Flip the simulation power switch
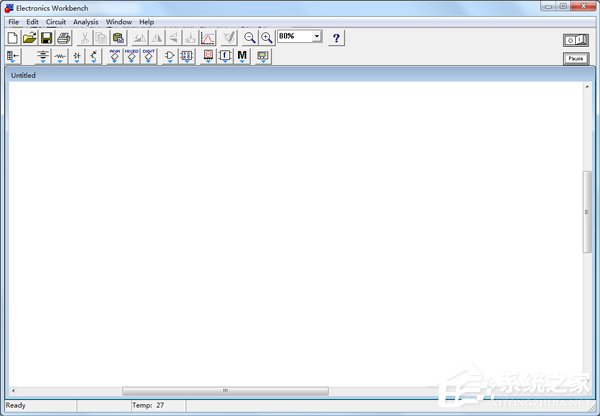Image resolution: width=600 pixels, height=416 pixels. click(576, 40)
